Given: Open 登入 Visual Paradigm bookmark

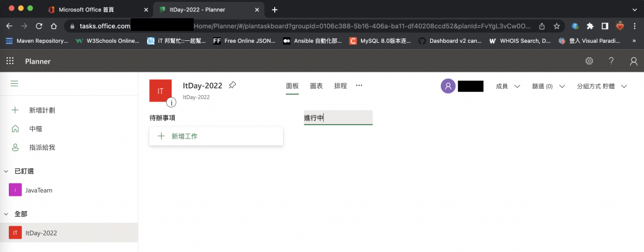Looking at the screenshot, I should click(x=589, y=41).
